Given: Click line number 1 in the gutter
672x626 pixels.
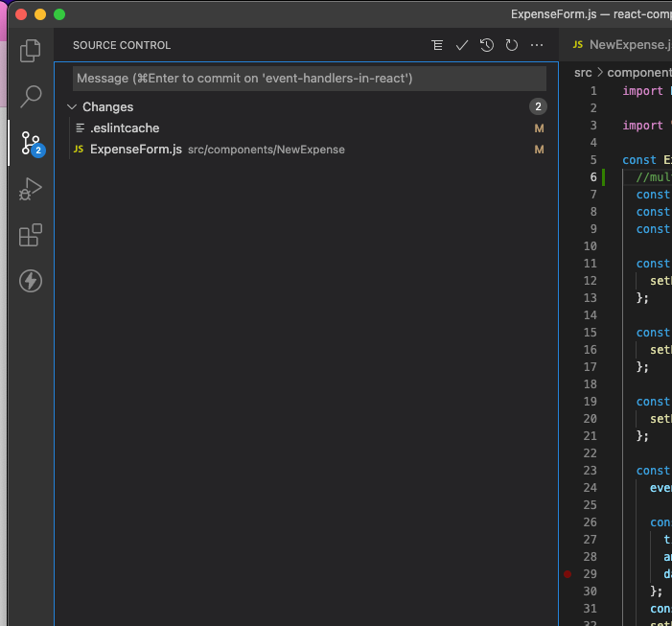Looking at the screenshot, I should [593, 91].
